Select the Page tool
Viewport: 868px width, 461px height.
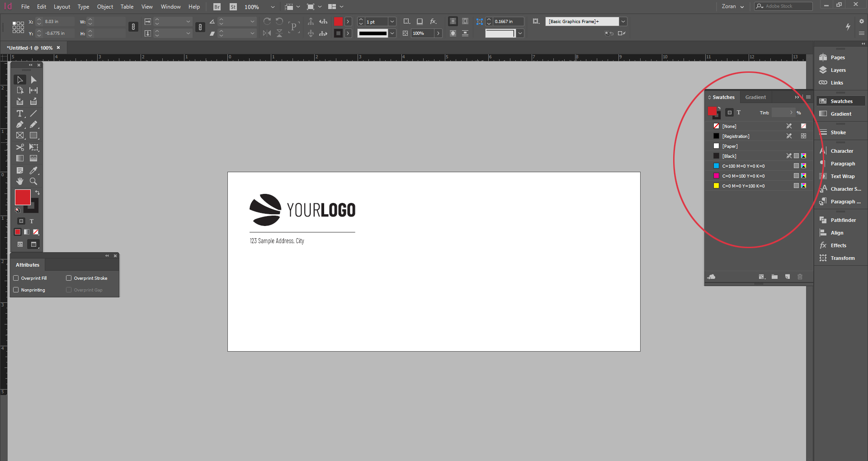tap(20, 90)
